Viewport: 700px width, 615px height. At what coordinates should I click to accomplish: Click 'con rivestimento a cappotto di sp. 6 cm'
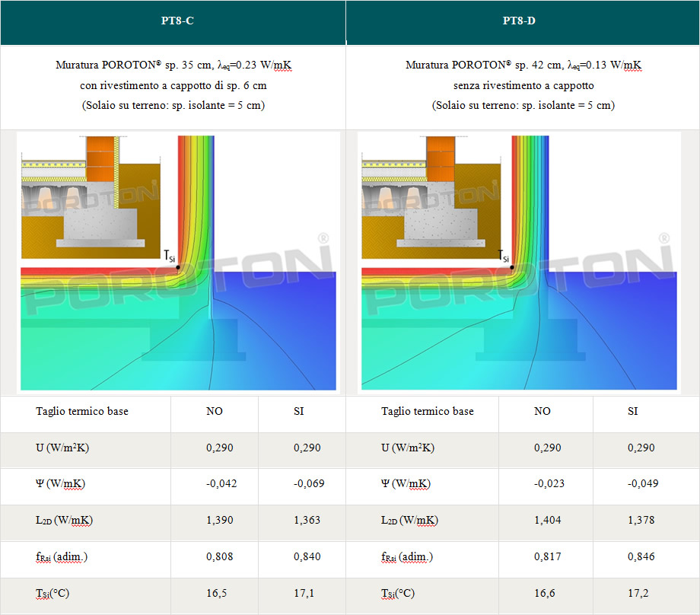coord(173,85)
